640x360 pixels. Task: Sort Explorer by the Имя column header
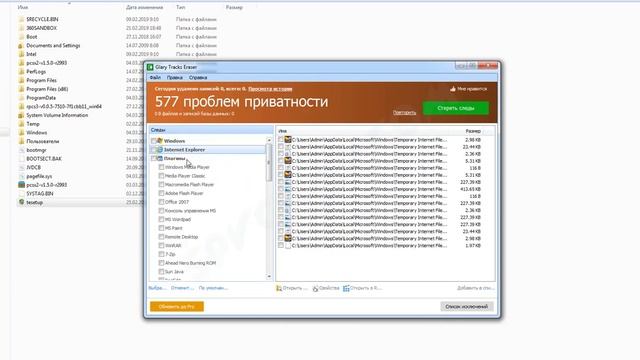(23, 7)
